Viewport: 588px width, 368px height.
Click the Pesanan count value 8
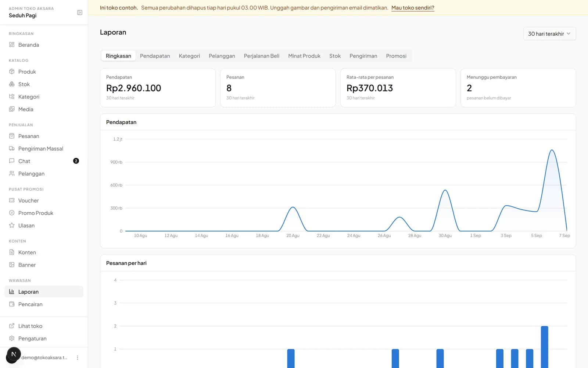(x=229, y=88)
